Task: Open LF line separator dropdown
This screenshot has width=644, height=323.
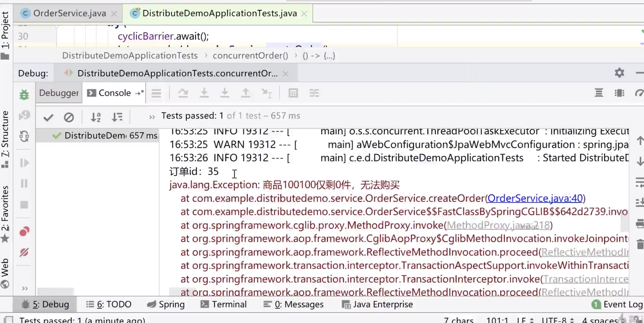Action: 525,320
